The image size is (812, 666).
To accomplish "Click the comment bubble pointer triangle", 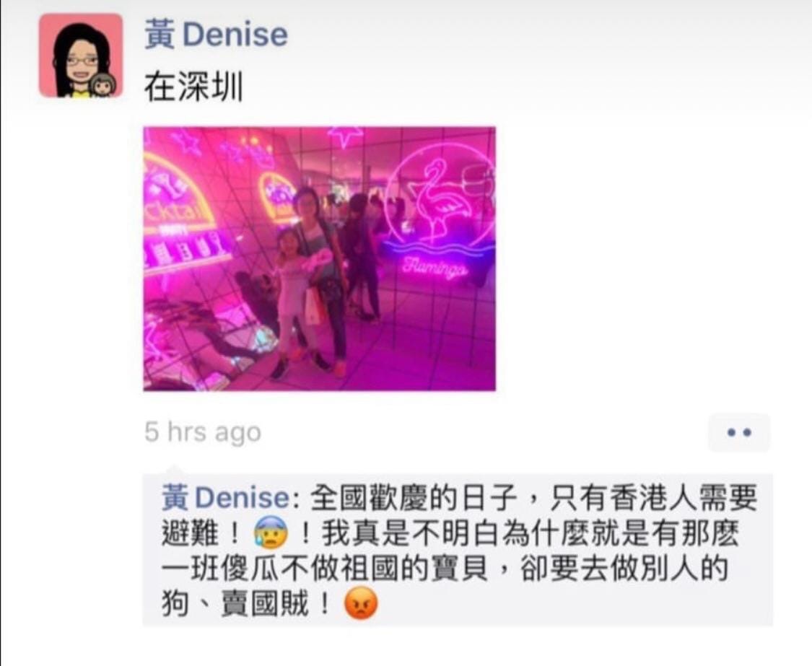I will [x=175, y=470].
